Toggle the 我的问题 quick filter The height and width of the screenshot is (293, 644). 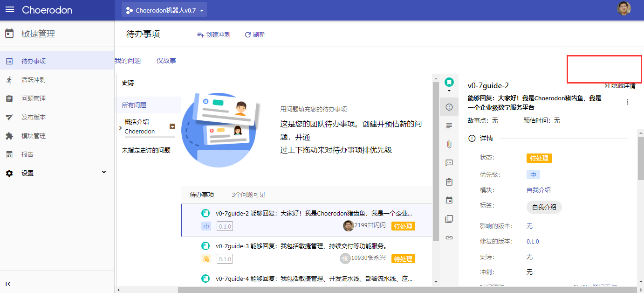(x=128, y=61)
